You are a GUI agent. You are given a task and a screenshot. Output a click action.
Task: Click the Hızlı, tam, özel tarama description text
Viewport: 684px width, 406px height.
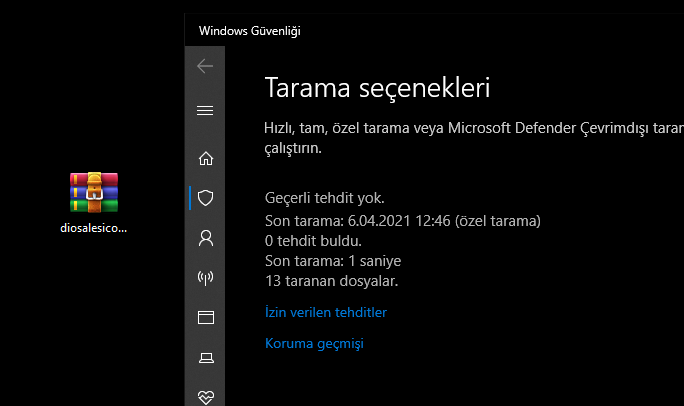pos(474,138)
